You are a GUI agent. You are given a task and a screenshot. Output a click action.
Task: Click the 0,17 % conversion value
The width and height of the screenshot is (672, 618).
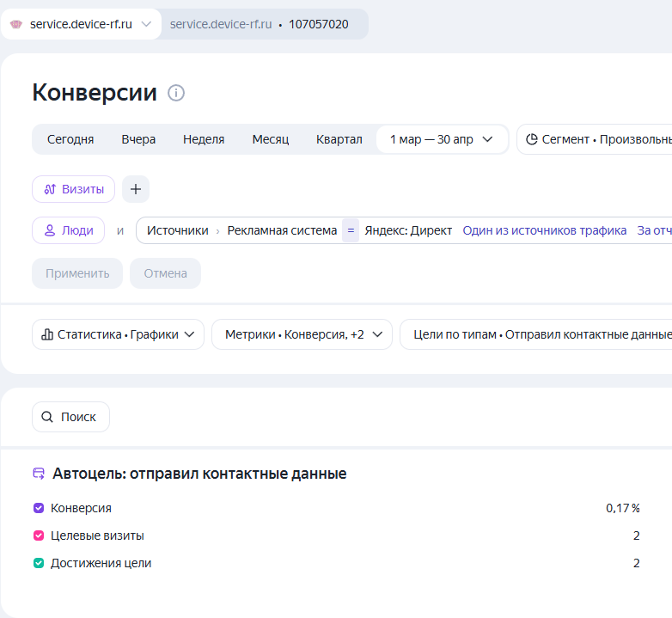623,508
